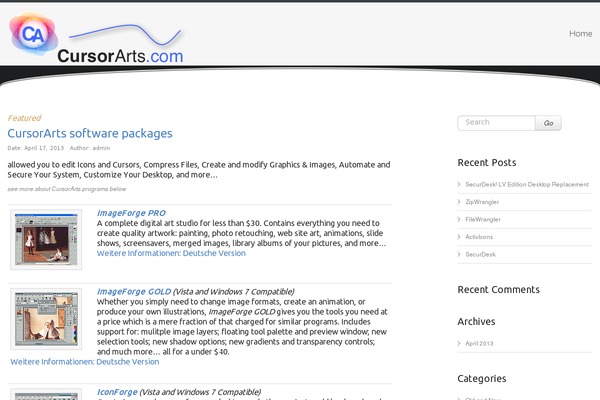Open the April 2013 archive link
600x400 pixels.
click(x=479, y=343)
